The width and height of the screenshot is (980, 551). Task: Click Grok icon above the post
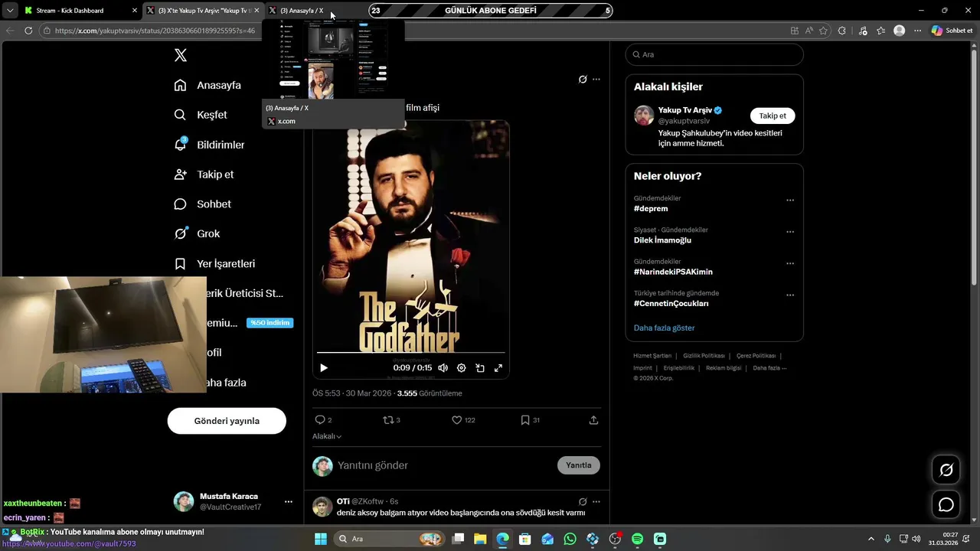[x=583, y=79]
